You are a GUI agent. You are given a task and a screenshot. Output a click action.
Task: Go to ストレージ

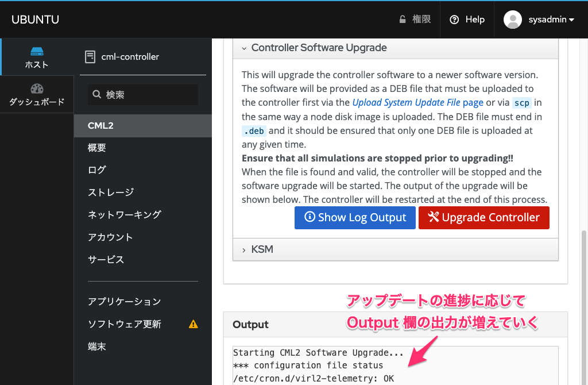click(111, 192)
